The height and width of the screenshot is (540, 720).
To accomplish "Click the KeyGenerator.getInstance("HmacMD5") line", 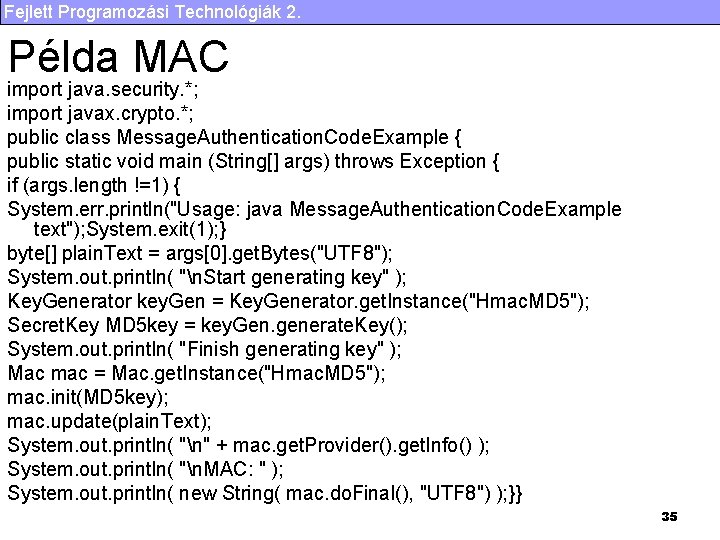I will [298, 302].
